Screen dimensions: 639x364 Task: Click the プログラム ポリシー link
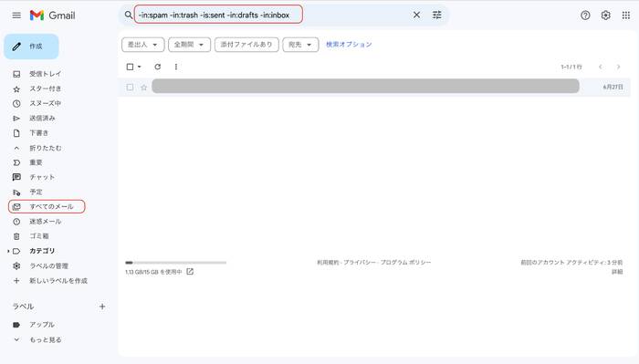coord(405,263)
